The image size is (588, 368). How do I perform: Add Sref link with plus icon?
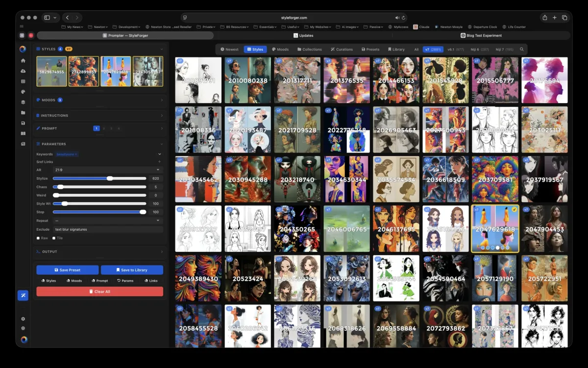[x=159, y=161]
